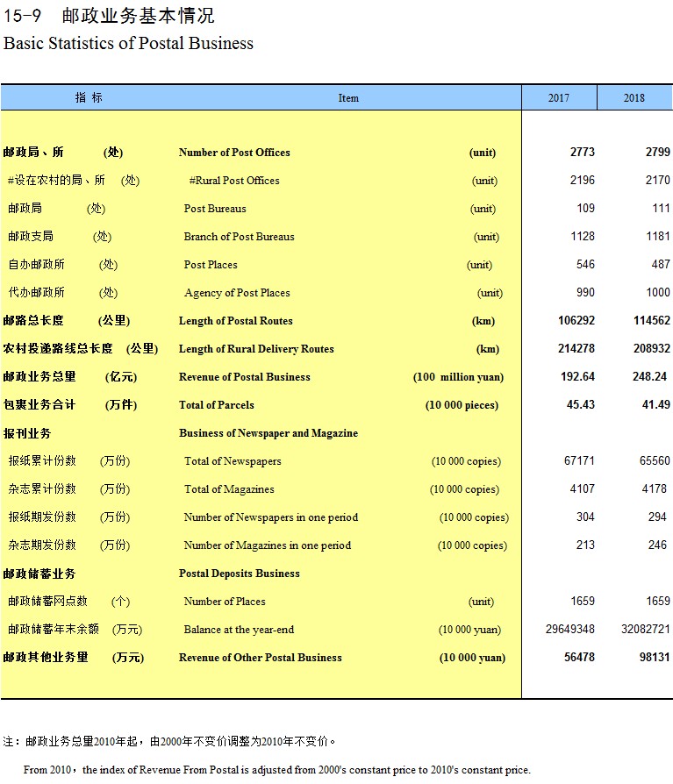This screenshot has height=784, width=673.
Task: Click the 'Post Bureaus' row label
Action: (215, 209)
